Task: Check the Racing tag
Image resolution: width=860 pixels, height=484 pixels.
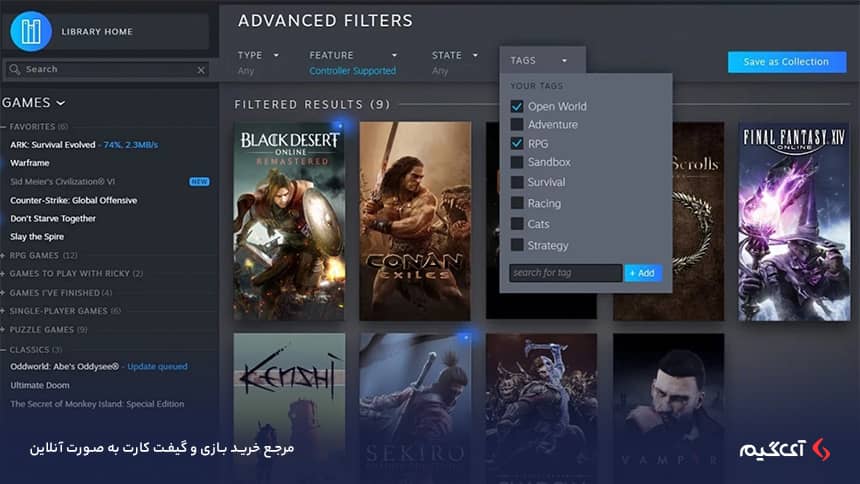Action: (x=517, y=203)
